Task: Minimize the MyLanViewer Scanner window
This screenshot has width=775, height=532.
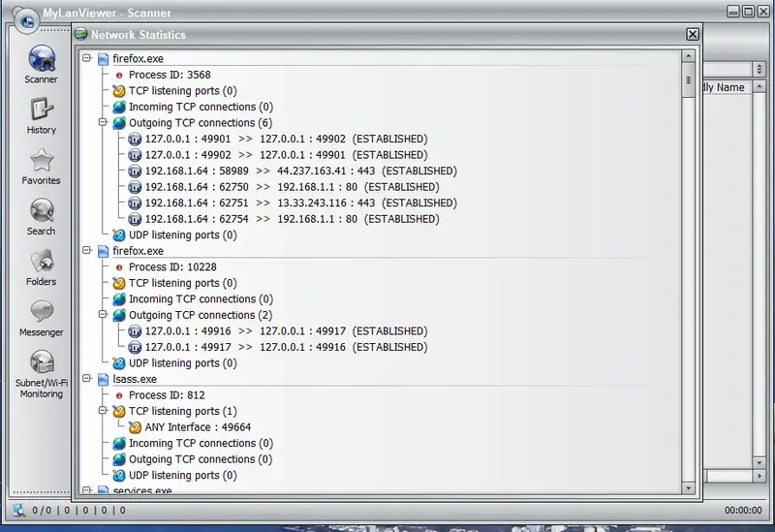Action: (733, 12)
